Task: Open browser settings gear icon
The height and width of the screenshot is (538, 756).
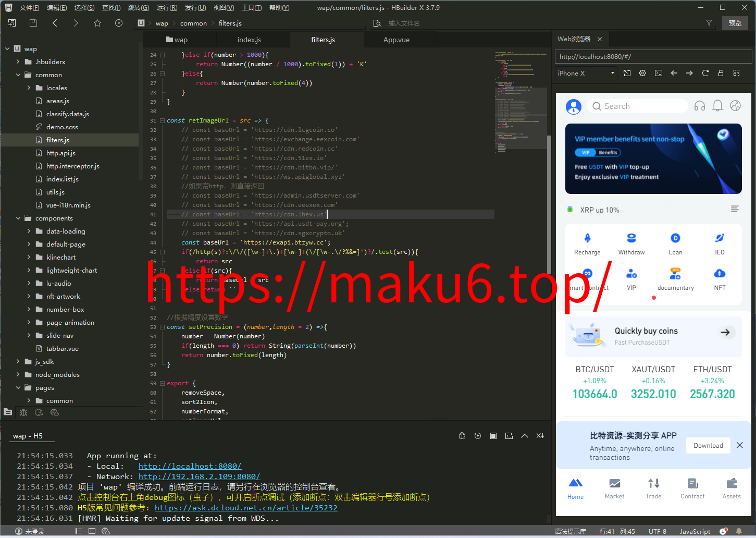Action: (643, 73)
